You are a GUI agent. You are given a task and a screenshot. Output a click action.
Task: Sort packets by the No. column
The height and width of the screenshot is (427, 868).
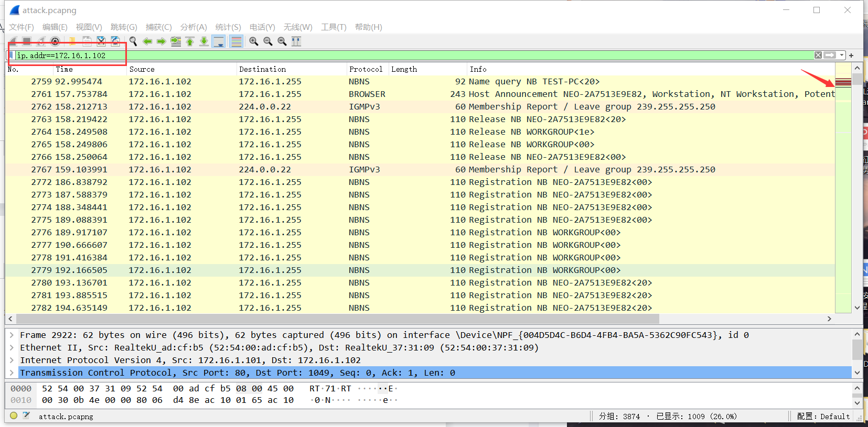(x=29, y=69)
